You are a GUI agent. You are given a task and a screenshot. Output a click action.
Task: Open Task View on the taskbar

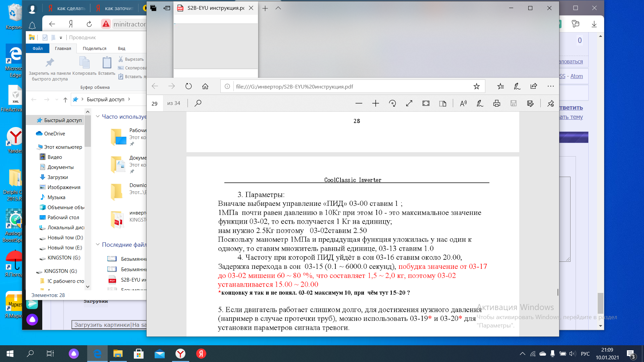pos(50,354)
